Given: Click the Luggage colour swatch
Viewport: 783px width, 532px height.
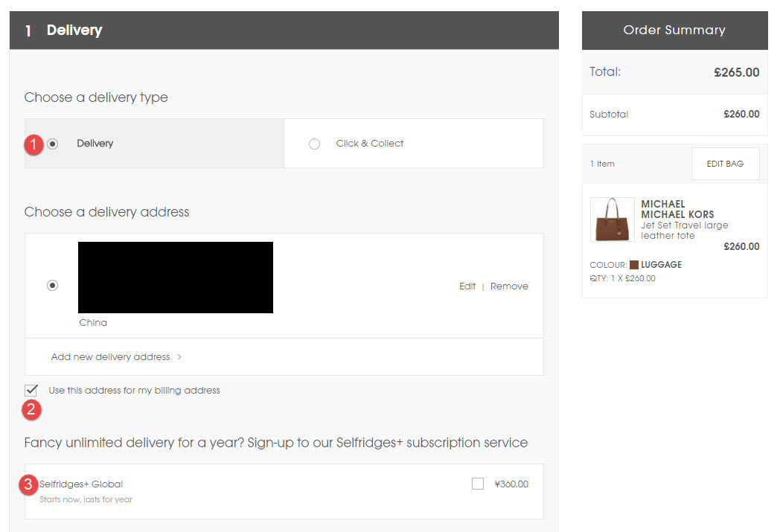Looking at the screenshot, I should pyautogui.click(x=634, y=264).
